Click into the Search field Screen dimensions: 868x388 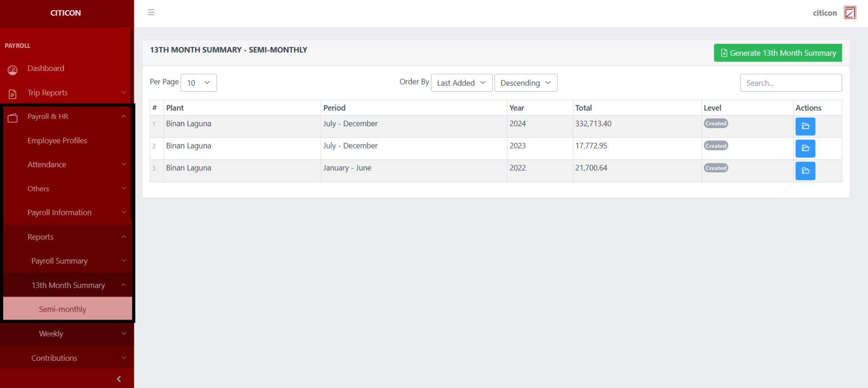[x=790, y=83]
